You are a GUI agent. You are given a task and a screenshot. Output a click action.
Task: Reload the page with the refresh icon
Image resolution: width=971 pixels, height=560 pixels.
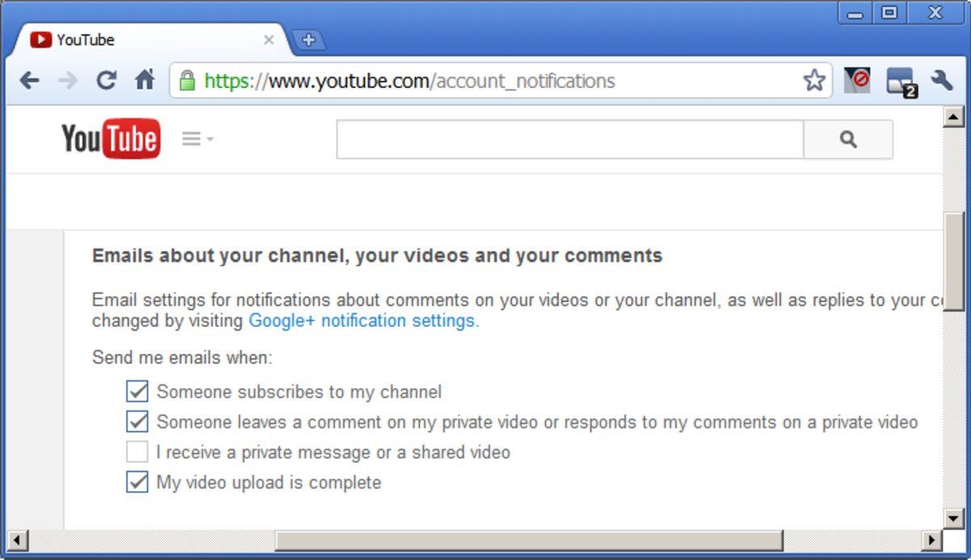106,80
